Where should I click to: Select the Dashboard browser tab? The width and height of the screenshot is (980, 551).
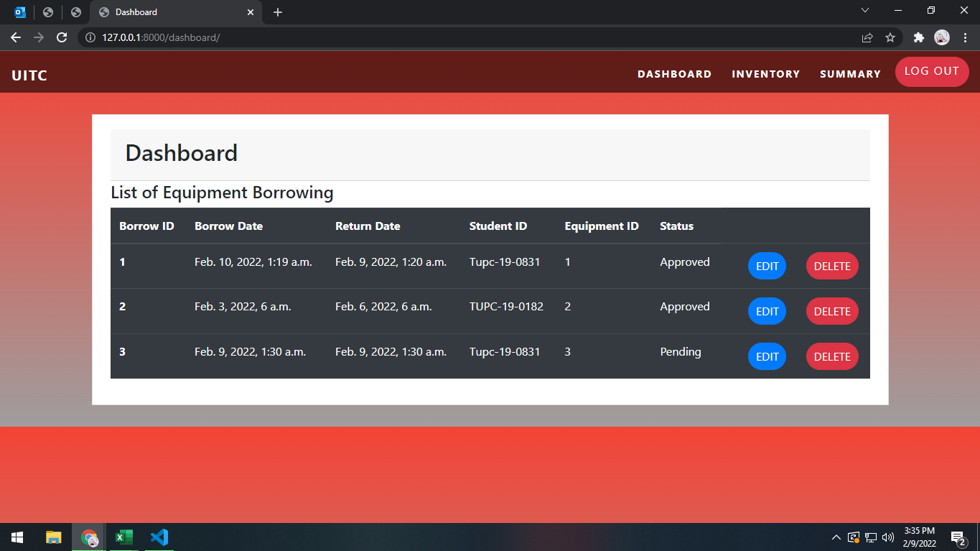[176, 12]
